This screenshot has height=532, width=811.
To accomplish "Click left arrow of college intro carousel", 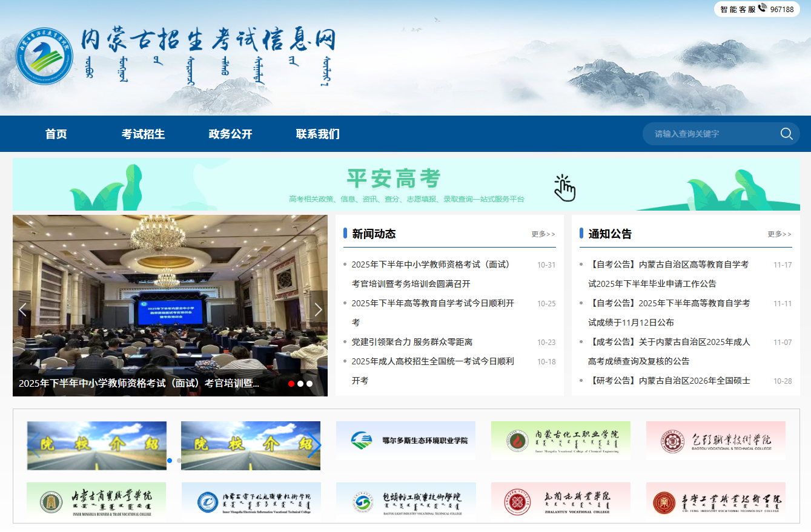I will click(x=35, y=445).
